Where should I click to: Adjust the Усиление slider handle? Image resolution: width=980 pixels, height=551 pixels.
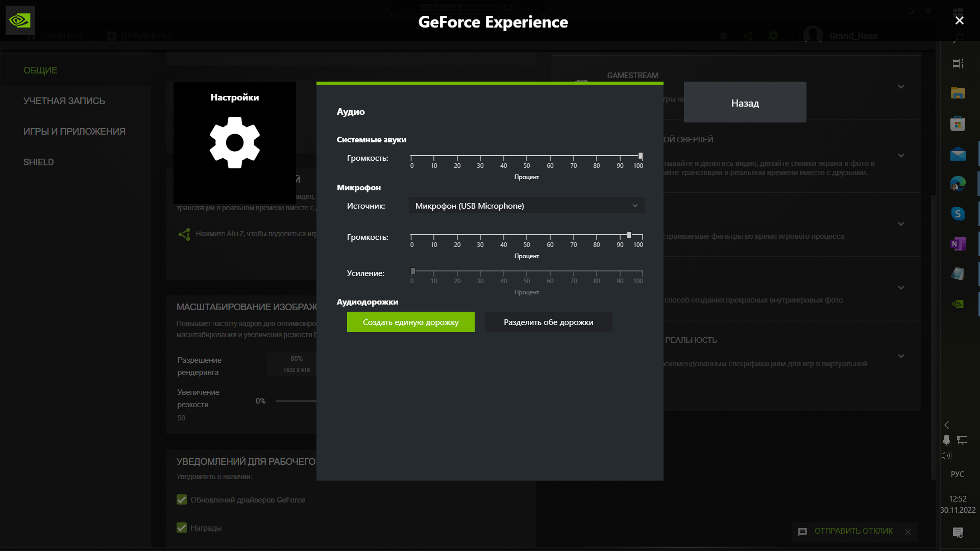(413, 271)
